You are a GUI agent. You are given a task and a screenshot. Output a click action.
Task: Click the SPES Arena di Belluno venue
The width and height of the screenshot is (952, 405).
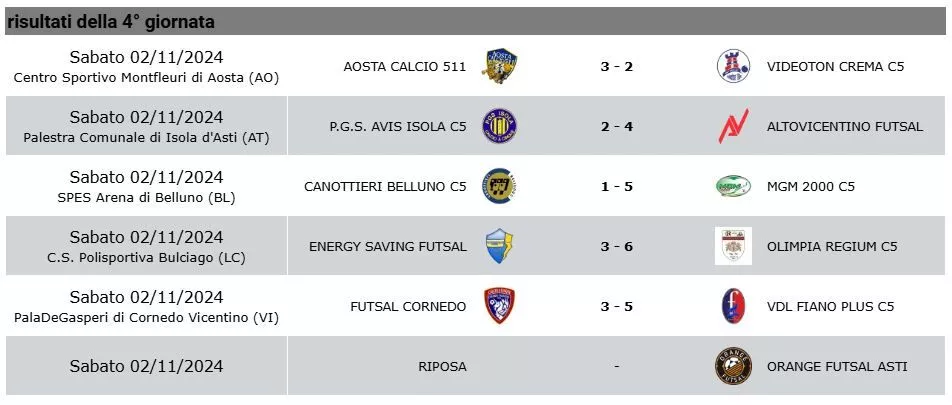click(146, 198)
